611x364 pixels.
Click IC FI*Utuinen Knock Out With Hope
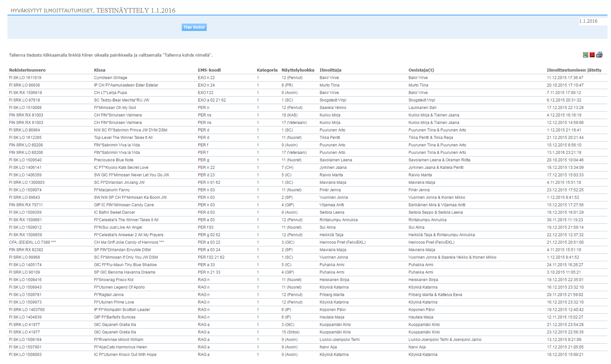pos(125,355)
